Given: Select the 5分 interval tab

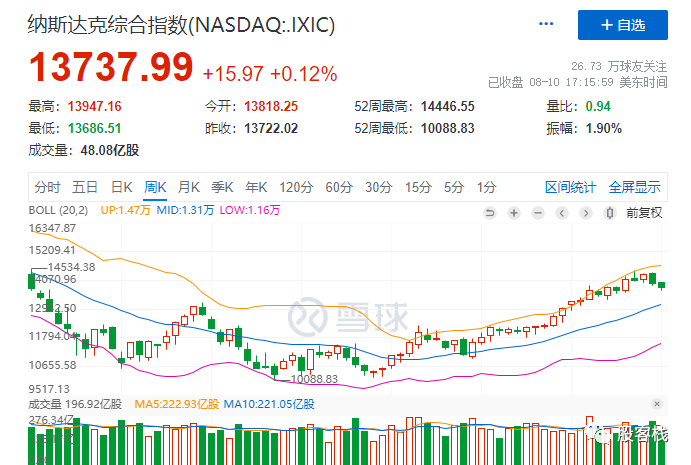Looking at the screenshot, I should [x=454, y=187].
